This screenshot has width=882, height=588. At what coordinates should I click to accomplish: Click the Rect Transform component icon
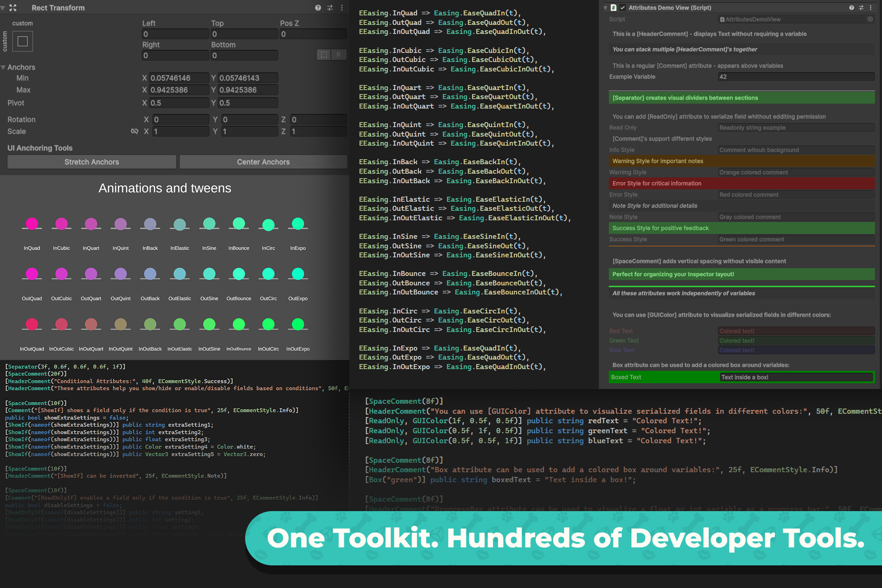click(x=13, y=8)
